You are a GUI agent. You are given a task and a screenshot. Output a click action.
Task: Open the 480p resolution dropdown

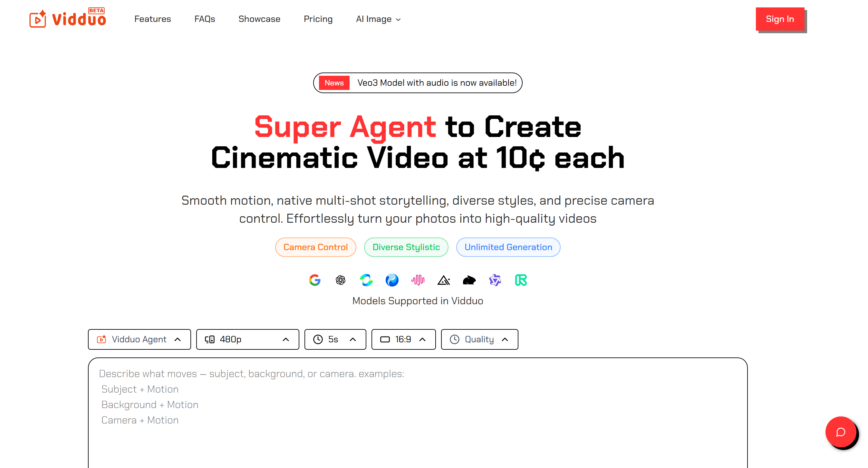[x=248, y=339]
